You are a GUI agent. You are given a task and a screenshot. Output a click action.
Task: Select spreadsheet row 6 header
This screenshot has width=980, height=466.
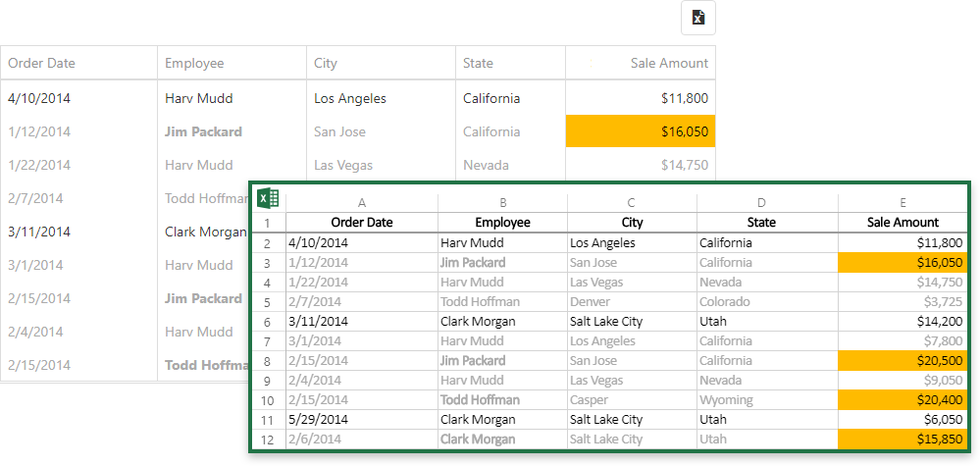tap(268, 322)
